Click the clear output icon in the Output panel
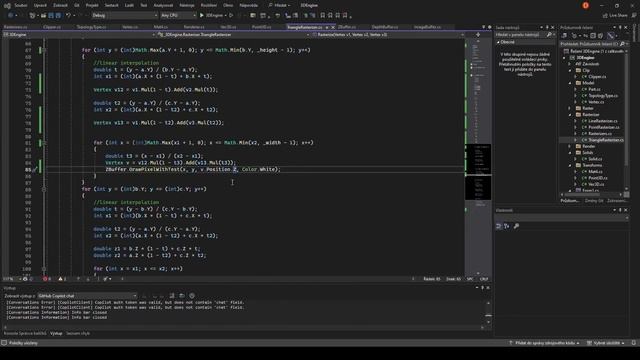Viewport: 640px width, 360px height. coord(172,296)
